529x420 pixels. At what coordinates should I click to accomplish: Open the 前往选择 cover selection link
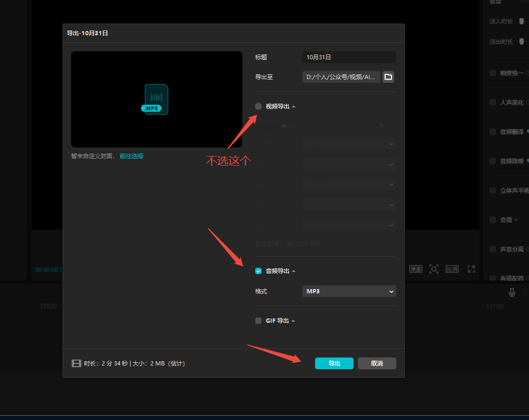131,156
